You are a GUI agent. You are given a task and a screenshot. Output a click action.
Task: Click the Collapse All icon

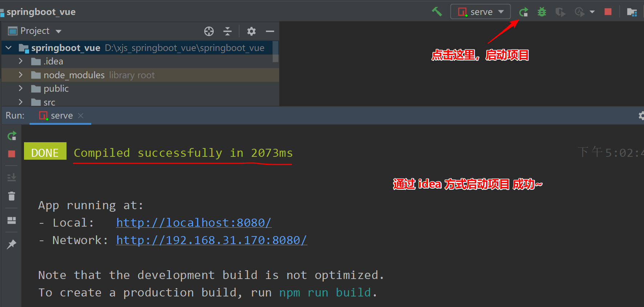[228, 31]
